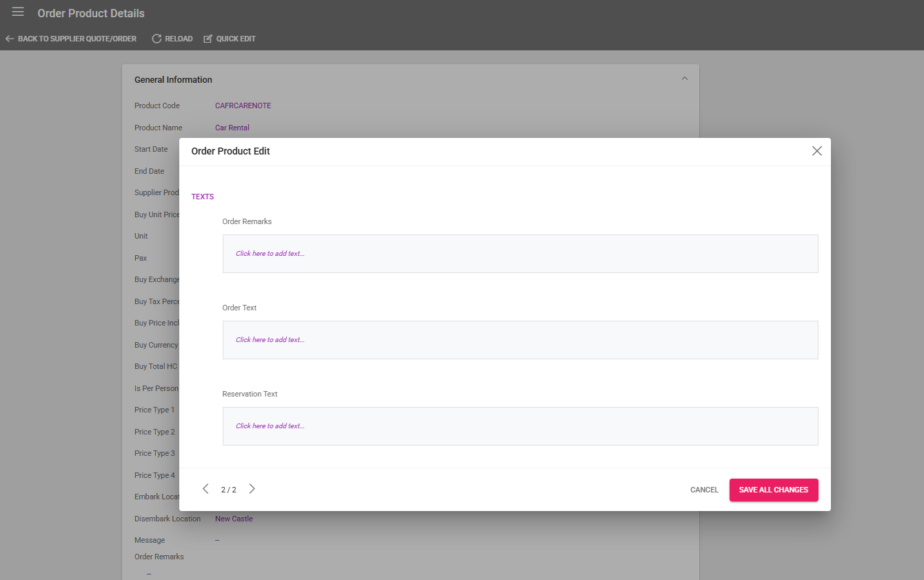Close the Order Product Edit dialog

click(x=817, y=151)
